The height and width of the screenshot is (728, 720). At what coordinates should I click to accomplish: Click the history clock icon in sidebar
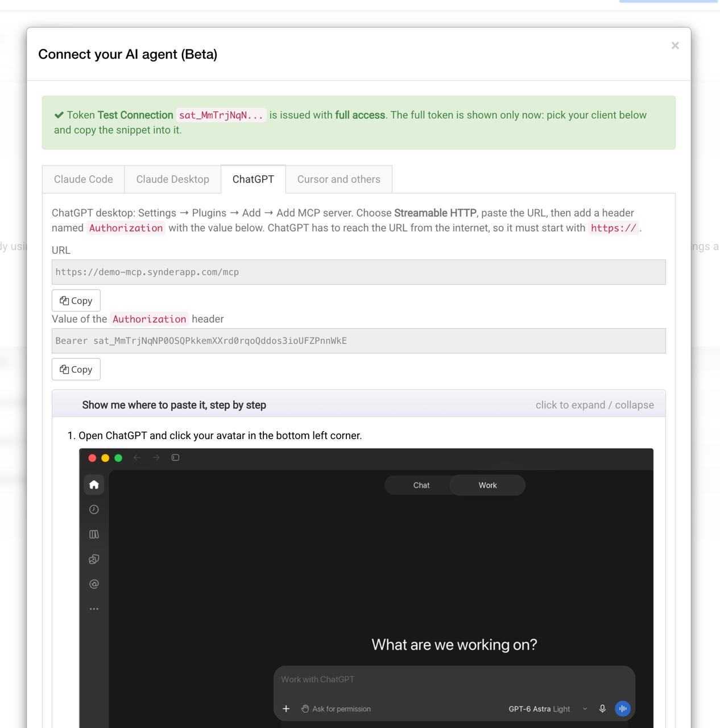[x=94, y=510]
